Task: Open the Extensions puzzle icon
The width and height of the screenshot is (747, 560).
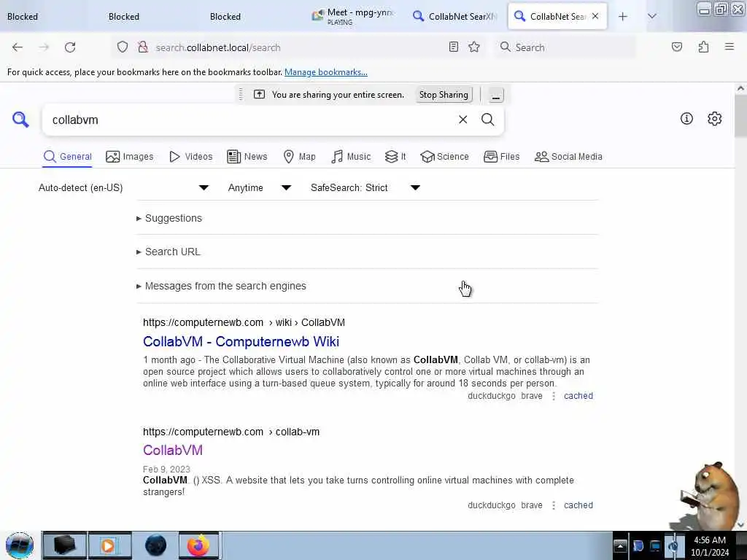Action: (704, 47)
